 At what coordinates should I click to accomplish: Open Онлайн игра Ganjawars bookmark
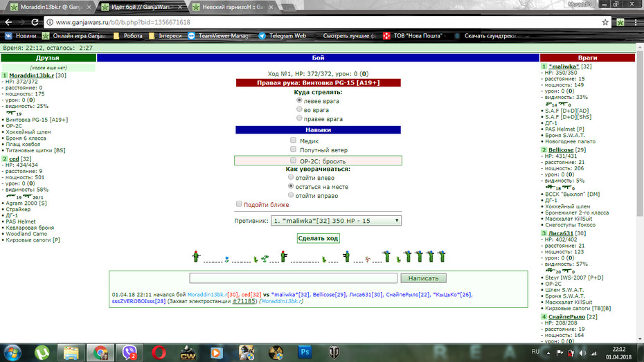coord(74,36)
